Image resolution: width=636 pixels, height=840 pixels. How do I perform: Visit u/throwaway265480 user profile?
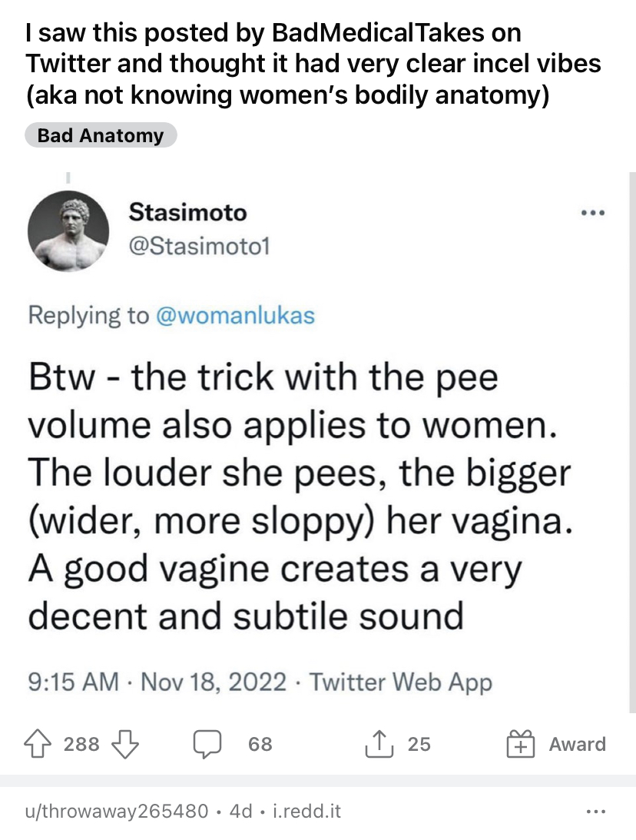coord(117,811)
